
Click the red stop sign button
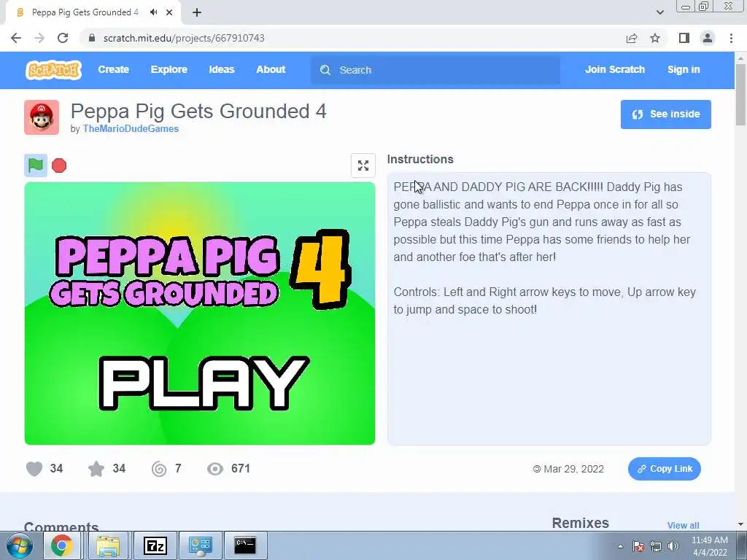click(x=59, y=166)
